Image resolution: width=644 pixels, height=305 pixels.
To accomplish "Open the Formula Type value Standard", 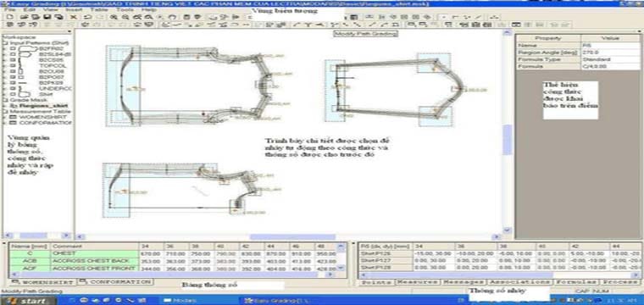I will tap(610, 59).
